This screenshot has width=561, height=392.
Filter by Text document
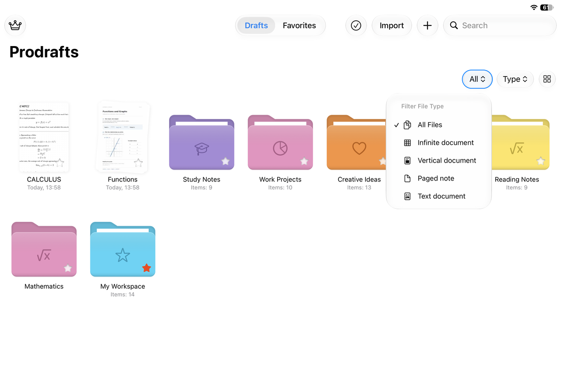(x=439, y=196)
